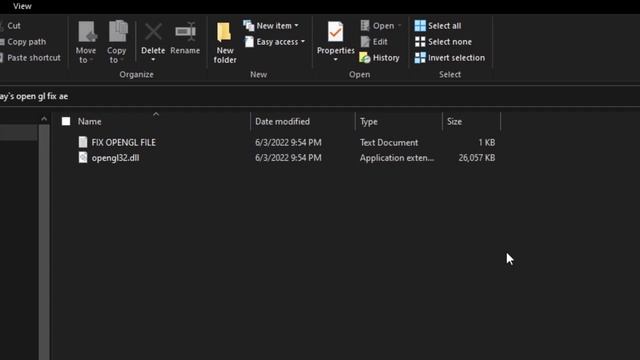Viewport: 640px width, 360px height.
Task: Click the navigation pane scroll-up arrow
Action: (x=44, y=119)
